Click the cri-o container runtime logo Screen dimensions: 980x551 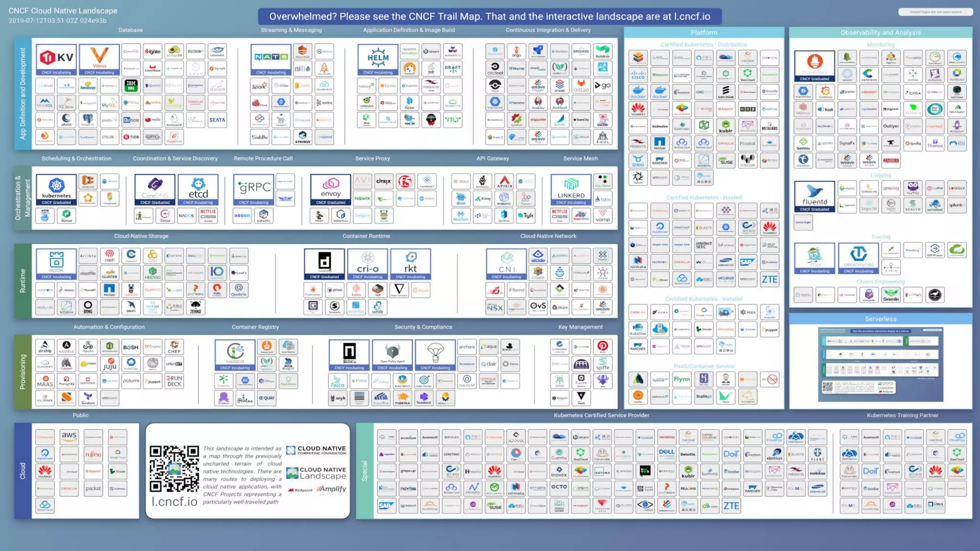click(x=367, y=264)
